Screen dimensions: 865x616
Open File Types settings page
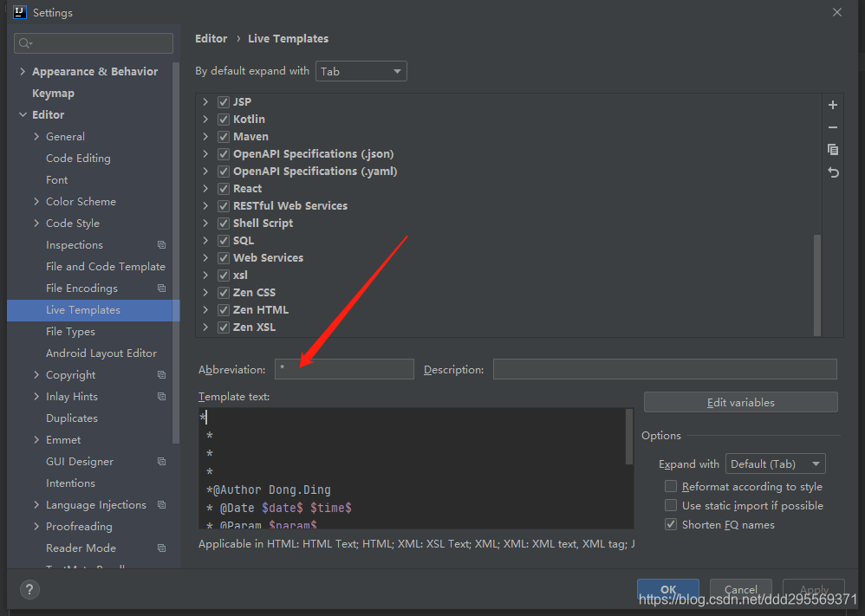(70, 332)
